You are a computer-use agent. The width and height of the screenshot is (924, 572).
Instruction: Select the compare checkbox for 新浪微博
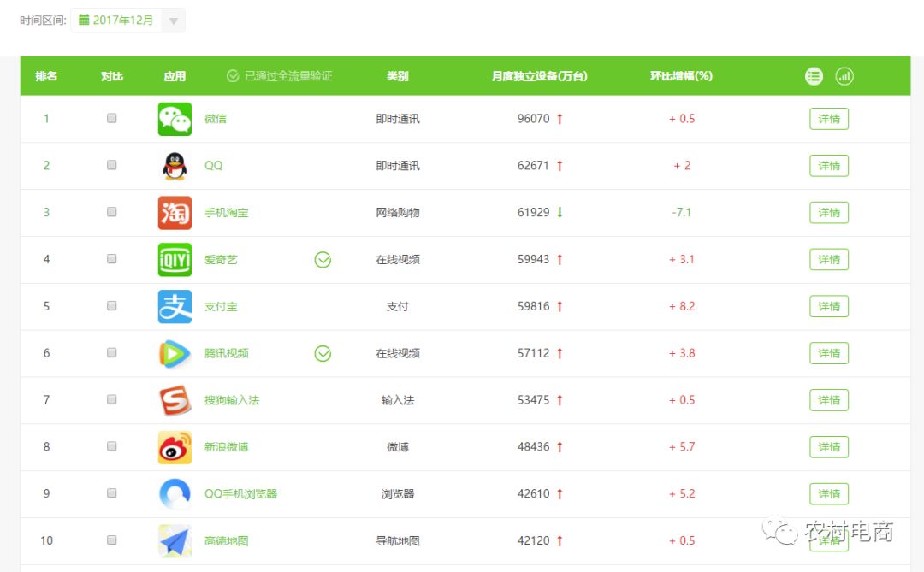point(112,446)
